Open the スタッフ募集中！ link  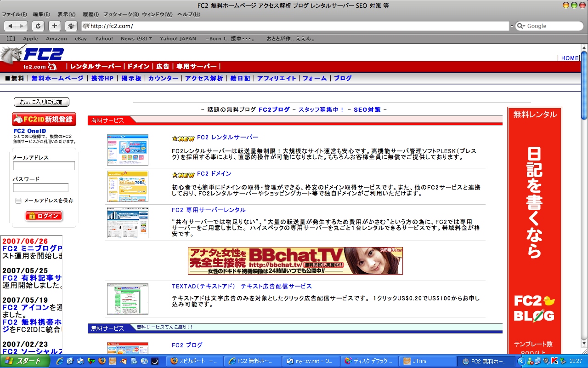click(322, 109)
